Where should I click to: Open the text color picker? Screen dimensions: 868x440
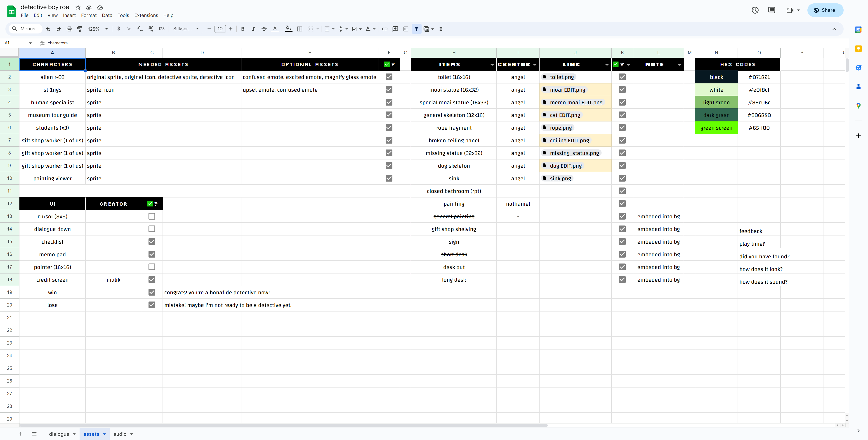click(x=275, y=29)
